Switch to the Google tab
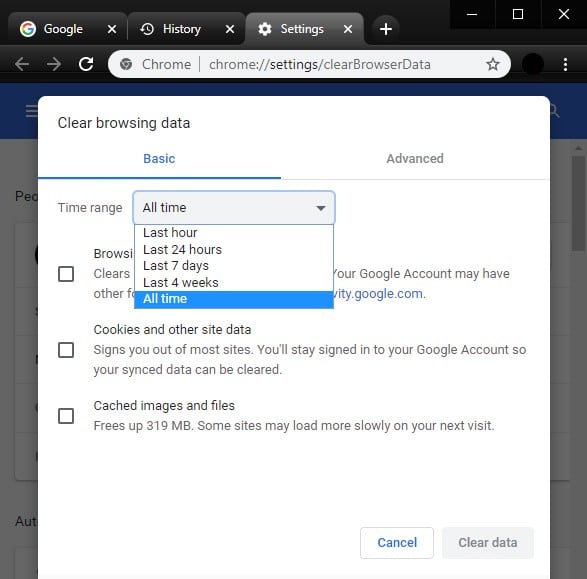 67,29
